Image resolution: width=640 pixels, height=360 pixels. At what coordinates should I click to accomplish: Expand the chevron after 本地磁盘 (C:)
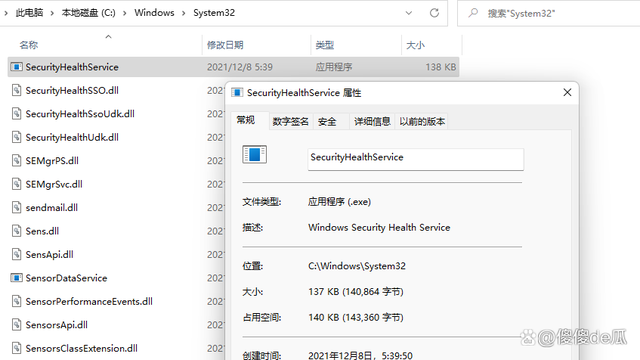124,13
